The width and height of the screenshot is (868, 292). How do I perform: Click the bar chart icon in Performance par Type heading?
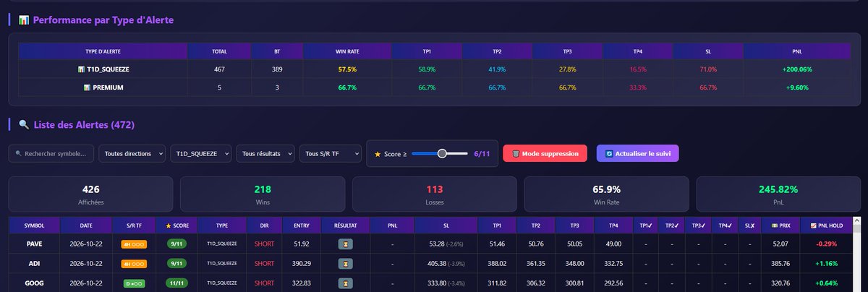pyautogui.click(x=24, y=20)
